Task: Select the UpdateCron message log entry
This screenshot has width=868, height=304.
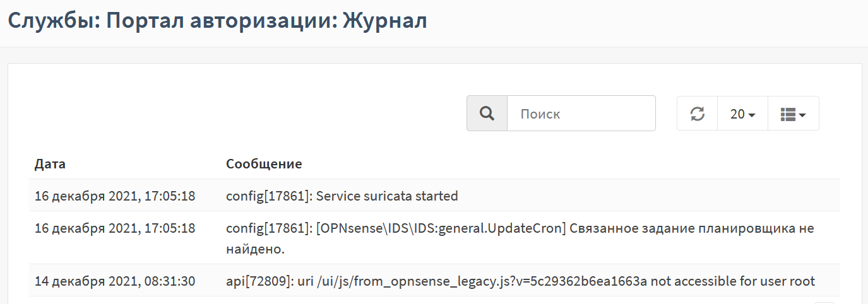Action: click(434, 238)
